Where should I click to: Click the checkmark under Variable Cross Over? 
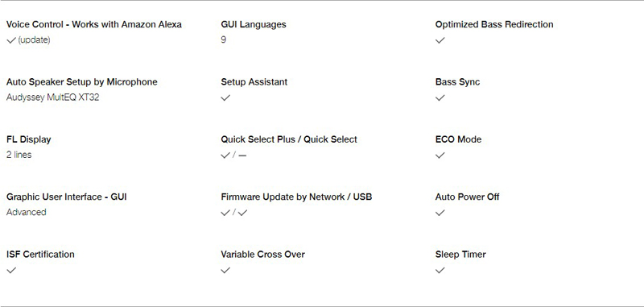tap(225, 270)
